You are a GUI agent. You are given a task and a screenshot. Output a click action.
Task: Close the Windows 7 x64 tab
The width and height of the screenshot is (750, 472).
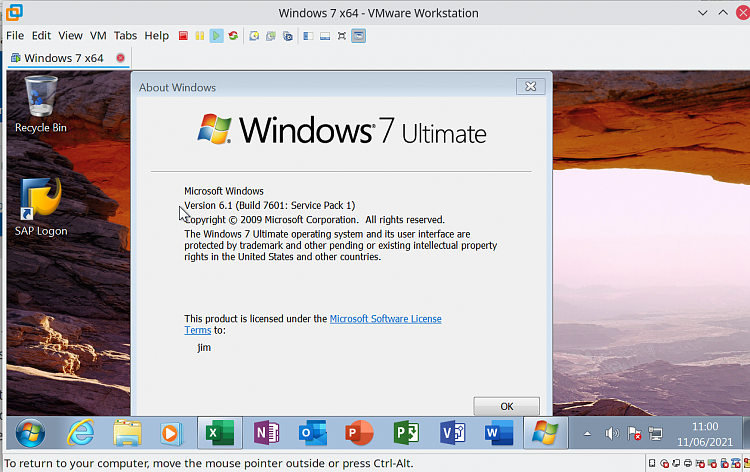coord(121,58)
